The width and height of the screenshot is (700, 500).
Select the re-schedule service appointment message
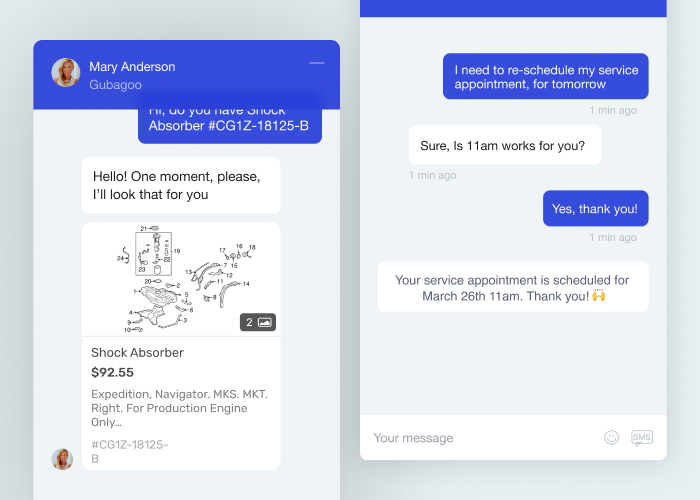click(x=546, y=76)
